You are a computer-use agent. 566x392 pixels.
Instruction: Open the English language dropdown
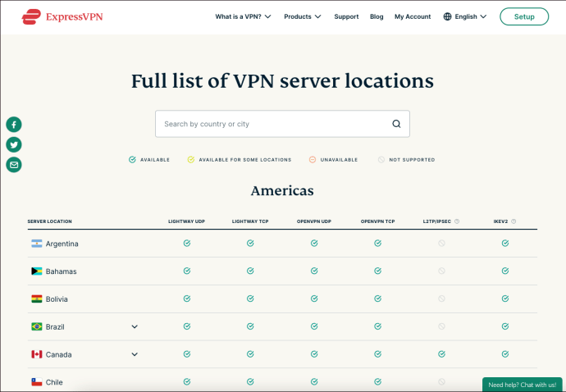click(x=465, y=16)
